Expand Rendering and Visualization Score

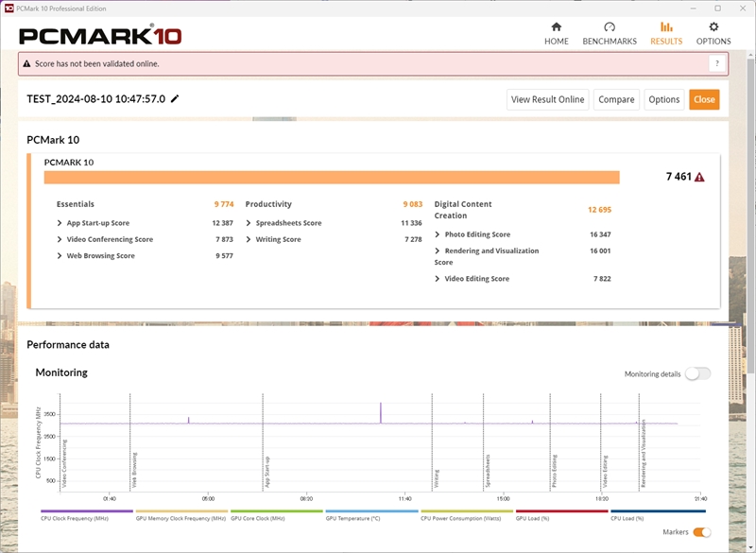click(x=438, y=251)
